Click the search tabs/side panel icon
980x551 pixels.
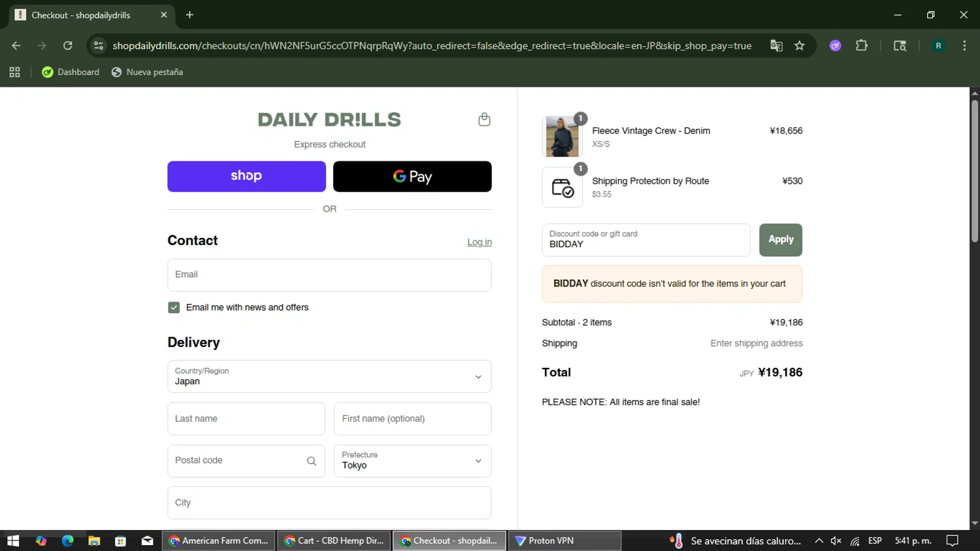tap(900, 46)
